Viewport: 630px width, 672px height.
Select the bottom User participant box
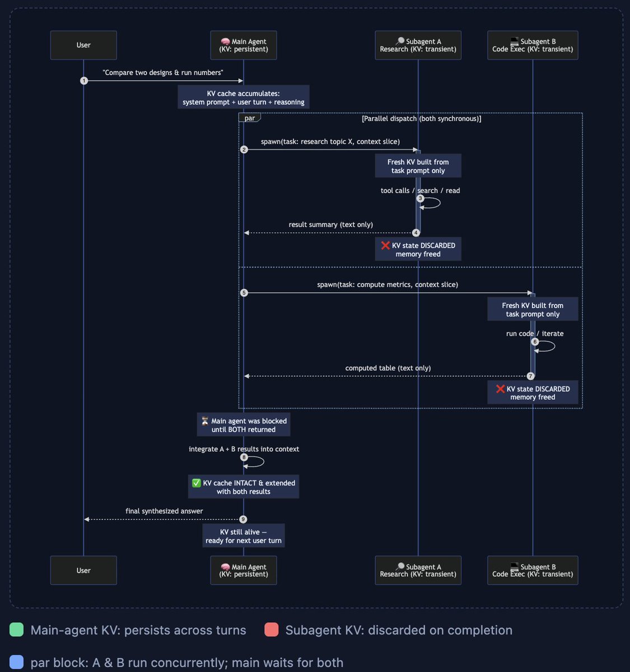[83, 570]
